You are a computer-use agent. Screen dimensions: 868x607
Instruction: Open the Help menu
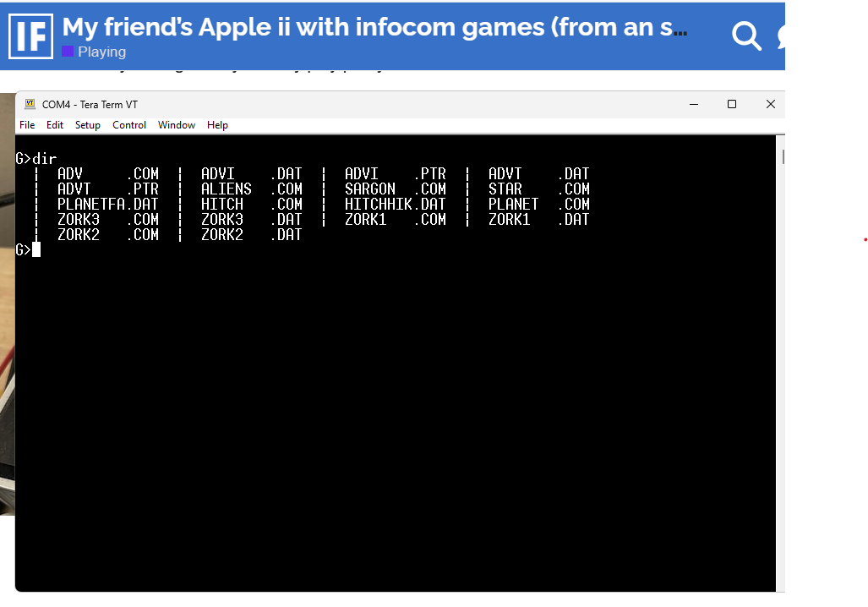click(x=217, y=125)
